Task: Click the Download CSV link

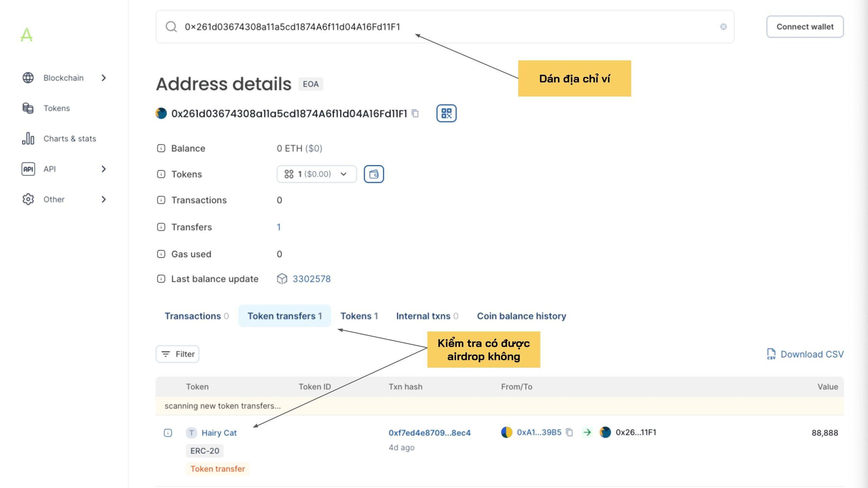Action: pyautogui.click(x=805, y=354)
